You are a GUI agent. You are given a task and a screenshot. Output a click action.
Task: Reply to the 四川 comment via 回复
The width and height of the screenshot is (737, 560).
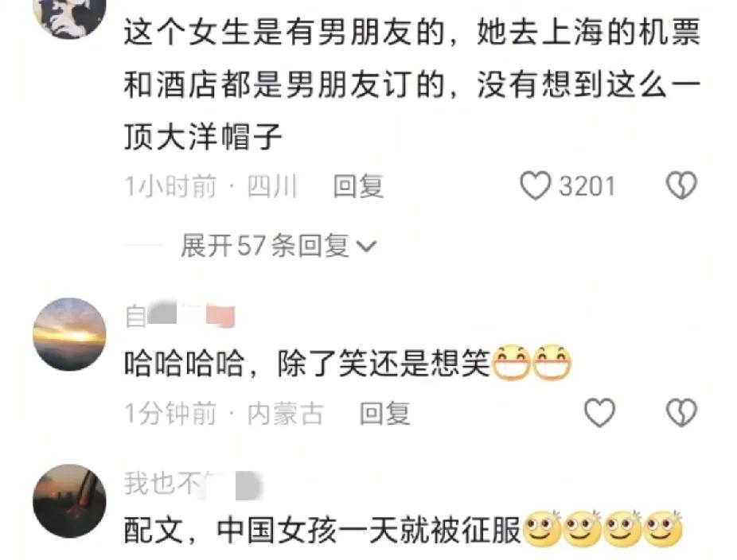point(359,186)
